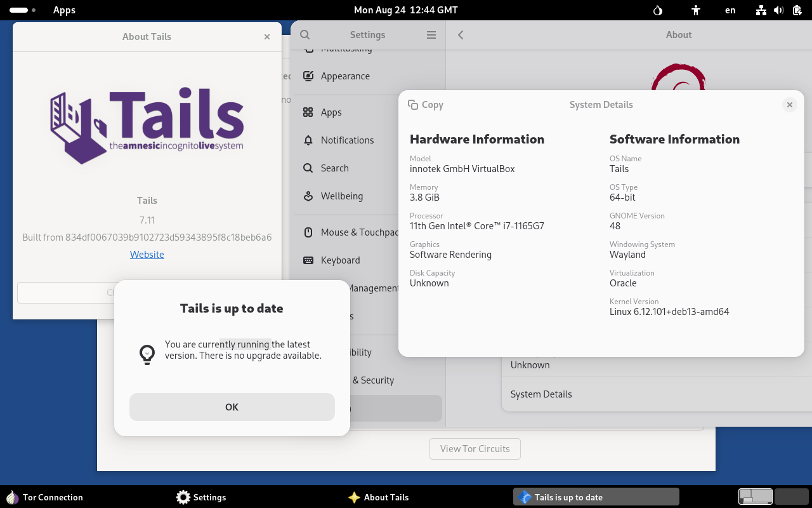Click the Virtualization value 'Oracle'

[623, 283]
